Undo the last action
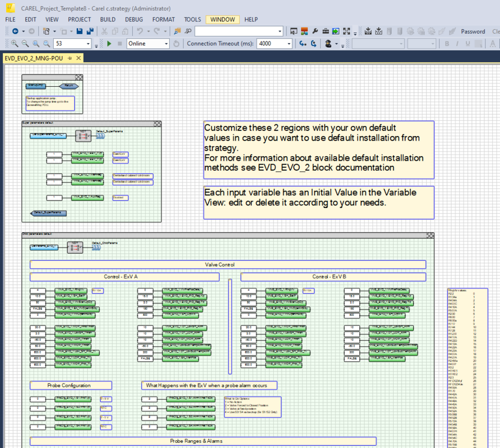The width and height of the screenshot is (500, 448). point(140,31)
